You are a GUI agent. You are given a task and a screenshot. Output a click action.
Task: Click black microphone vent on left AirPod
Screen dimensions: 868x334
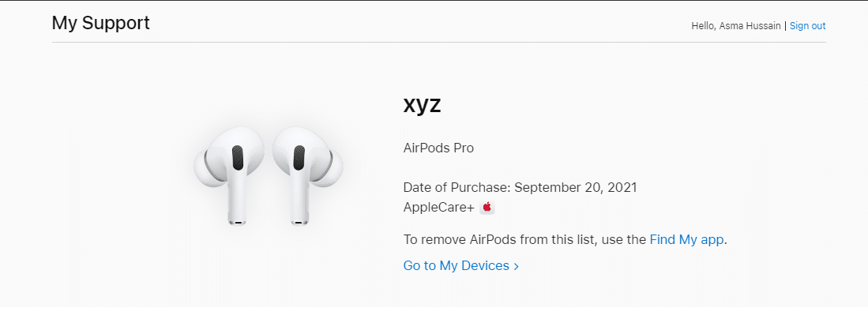click(x=238, y=157)
